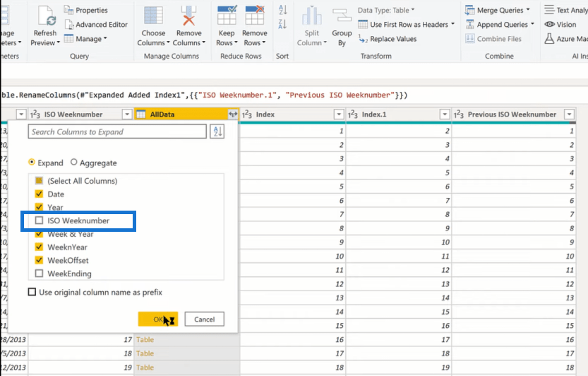Select the Aggregate radio option
The image size is (588, 376).
point(74,163)
